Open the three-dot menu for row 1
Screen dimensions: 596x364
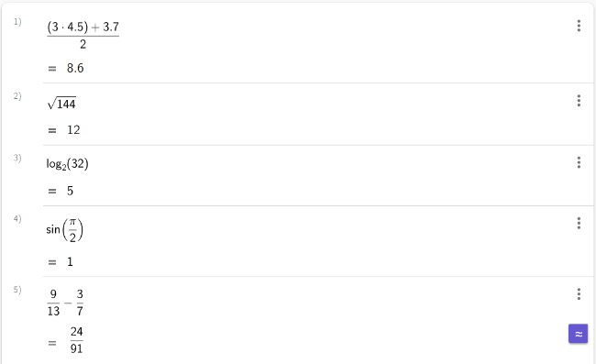tap(579, 26)
